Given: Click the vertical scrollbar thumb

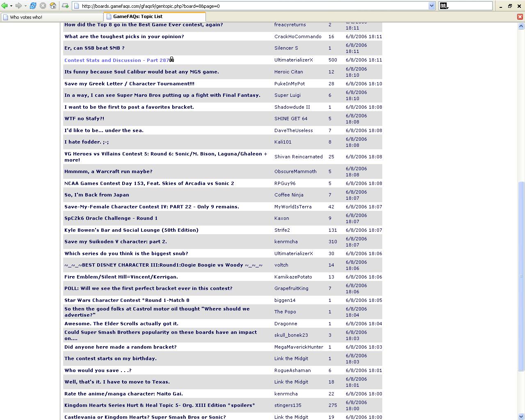Looking at the screenshot, I should click(x=521, y=276).
